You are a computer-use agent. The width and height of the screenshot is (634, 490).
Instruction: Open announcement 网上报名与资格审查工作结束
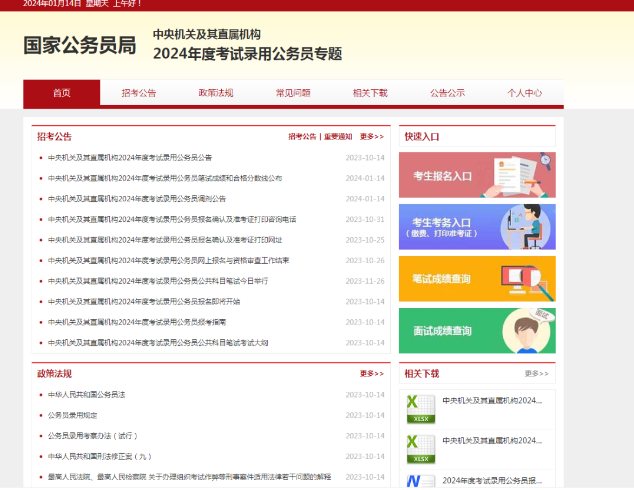(169, 261)
